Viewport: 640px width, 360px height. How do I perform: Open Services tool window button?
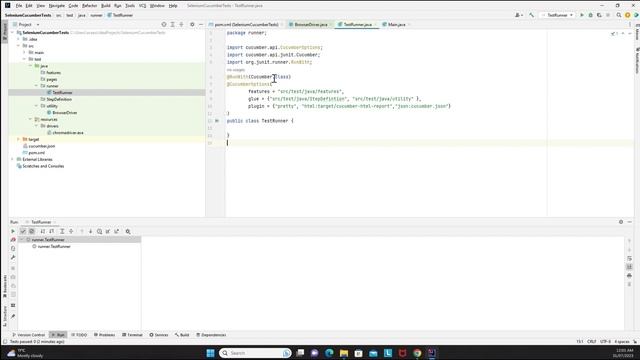[159, 335]
